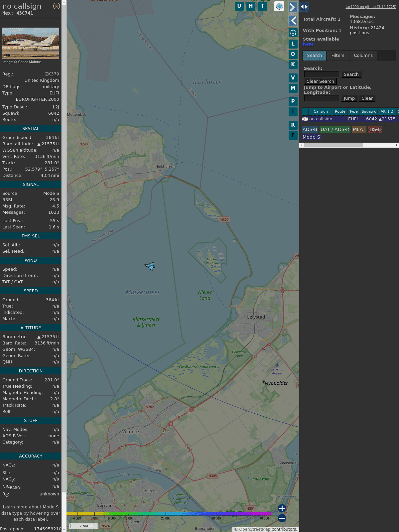Screen dimensions: 399x532
Task: Open the stats available 'here' link
Action: tap(308, 44)
